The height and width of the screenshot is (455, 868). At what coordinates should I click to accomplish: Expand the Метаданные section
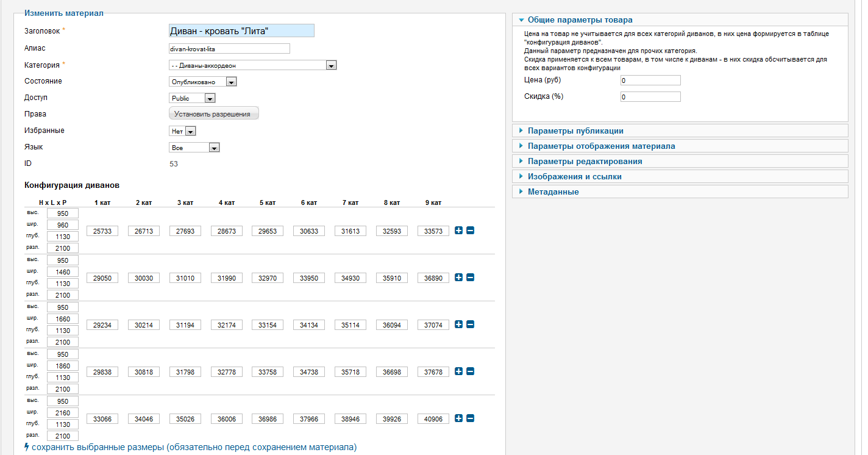click(553, 192)
